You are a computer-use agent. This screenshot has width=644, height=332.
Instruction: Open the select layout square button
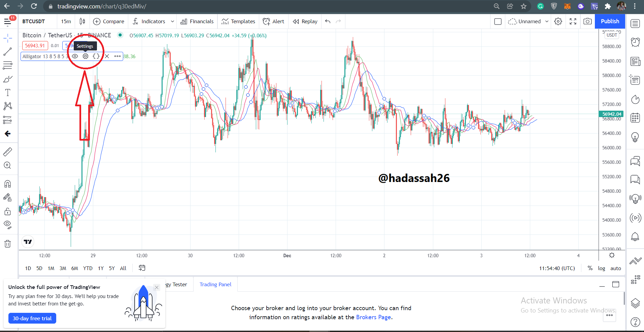pos(498,22)
